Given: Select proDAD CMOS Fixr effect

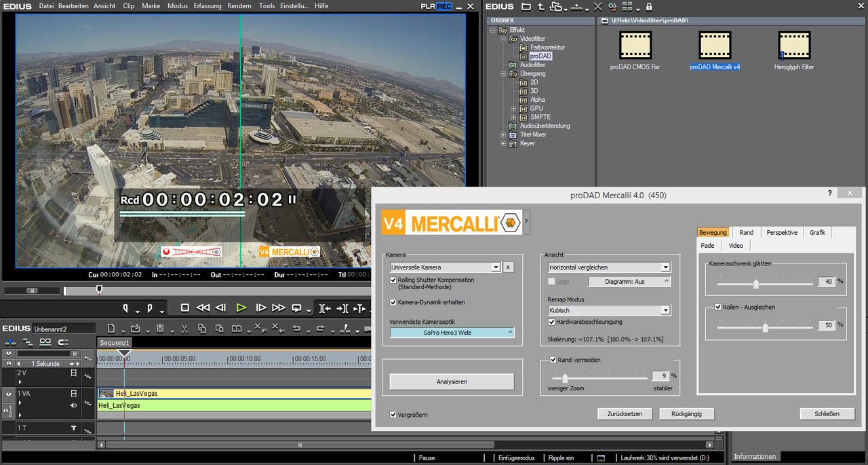Looking at the screenshot, I should coord(635,52).
